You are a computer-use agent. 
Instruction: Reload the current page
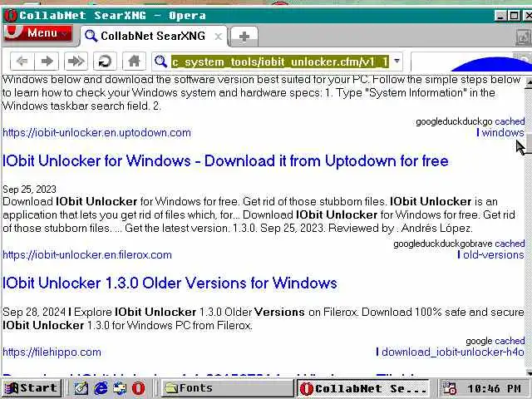pos(105,62)
